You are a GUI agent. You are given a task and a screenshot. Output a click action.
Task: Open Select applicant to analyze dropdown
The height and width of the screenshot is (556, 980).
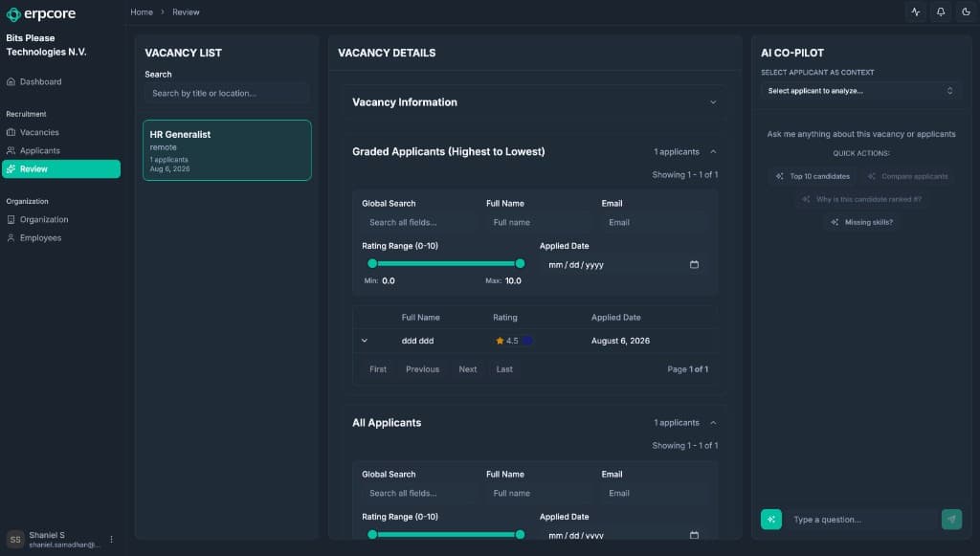click(860, 91)
